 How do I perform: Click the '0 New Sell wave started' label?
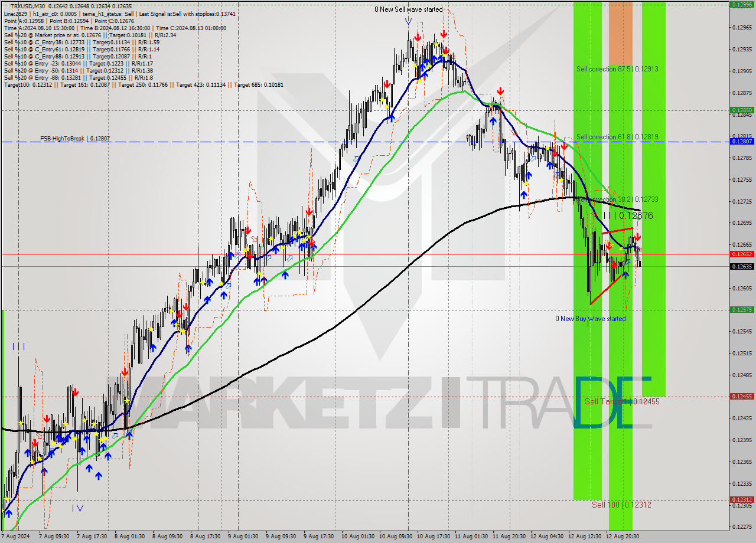click(x=408, y=9)
